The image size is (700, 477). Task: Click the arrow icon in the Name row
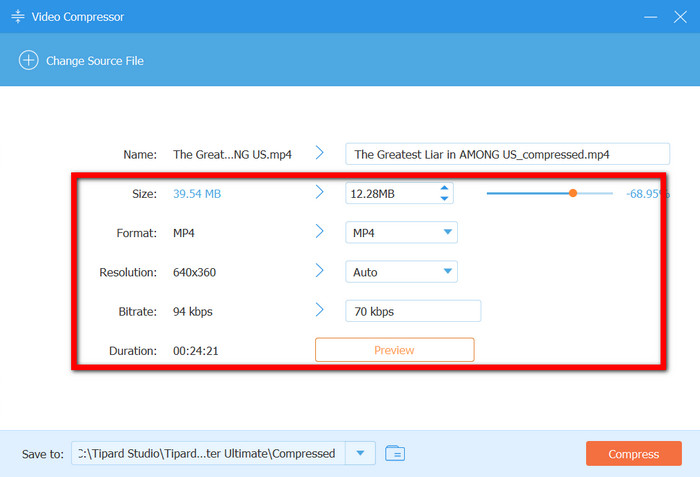tap(319, 153)
